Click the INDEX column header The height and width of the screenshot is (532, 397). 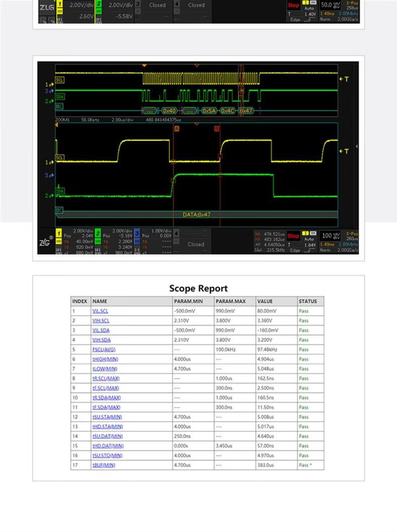(80, 301)
